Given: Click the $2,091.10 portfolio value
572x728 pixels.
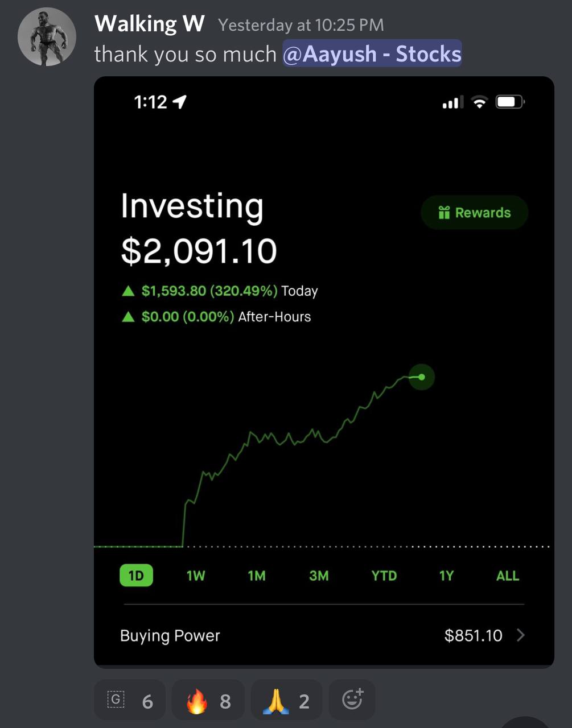Looking at the screenshot, I should pyautogui.click(x=199, y=251).
